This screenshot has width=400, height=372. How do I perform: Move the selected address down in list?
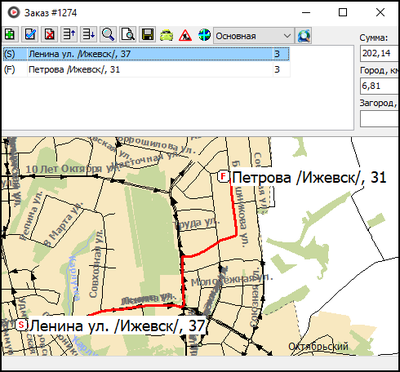pos(89,35)
